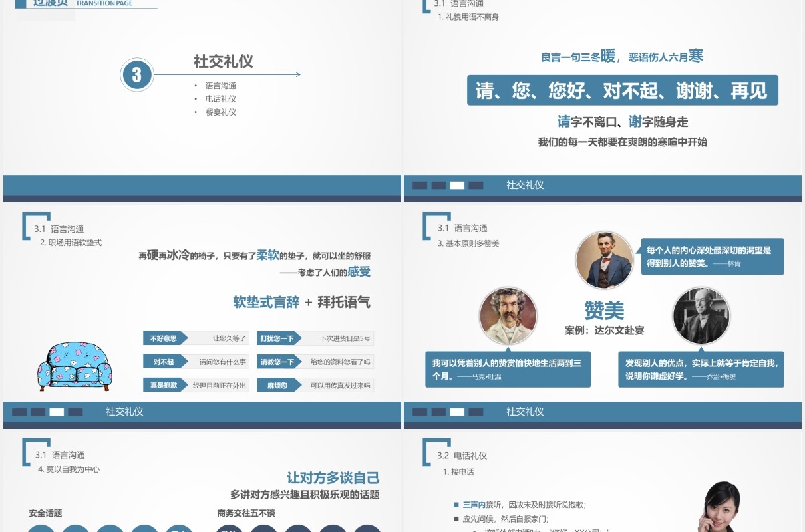This screenshot has height=532, width=805.
Task: Click the quote 良言一句三冬暖
Action: pyautogui.click(x=578, y=57)
